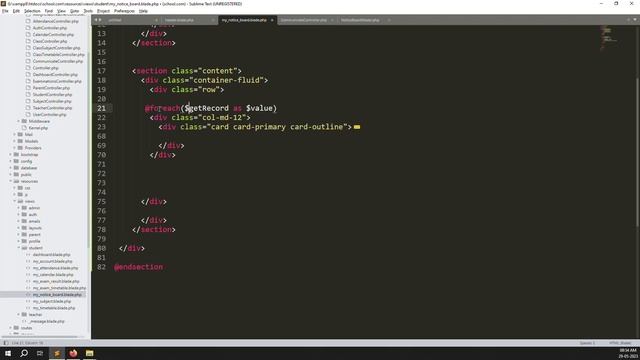Image resolution: width=640 pixels, height=360 pixels.
Task: Unfold the collapsed code marker on line 23
Action: pos(357,127)
